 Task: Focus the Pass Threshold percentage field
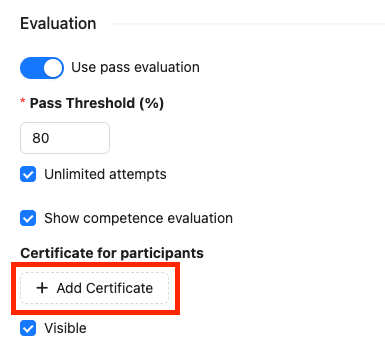click(x=65, y=138)
